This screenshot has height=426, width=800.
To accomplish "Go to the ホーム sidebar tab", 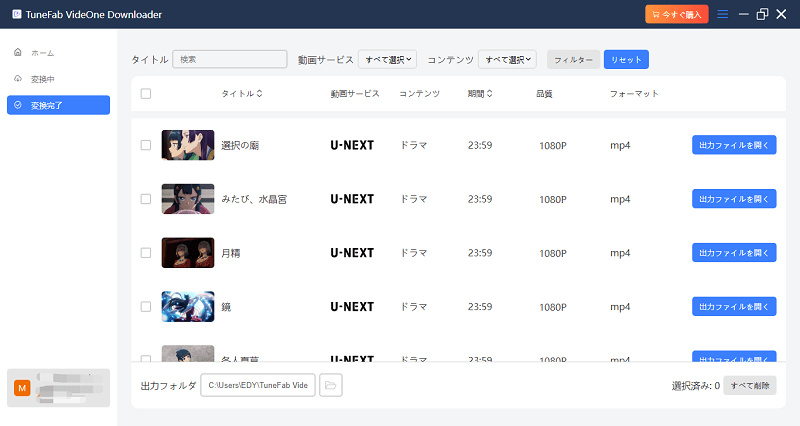I will (x=58, y=53).
